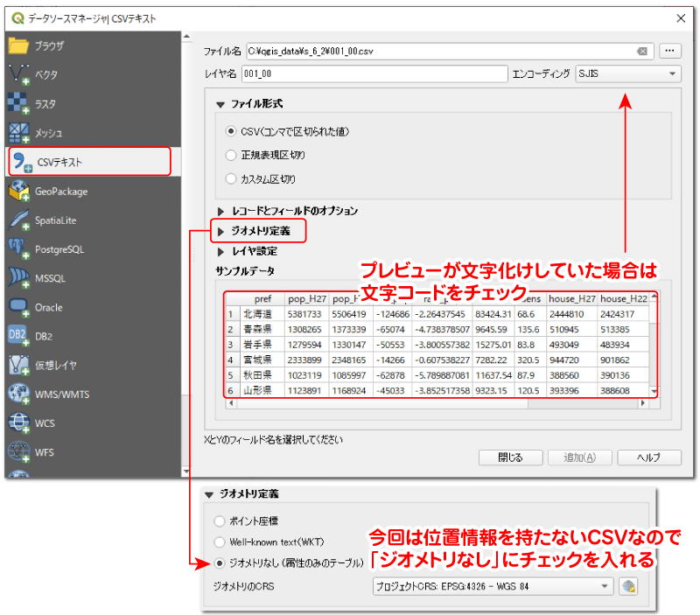The image size is (700, 615).
Task: Close the データソースマネージャ window
Action: [681, 18]
